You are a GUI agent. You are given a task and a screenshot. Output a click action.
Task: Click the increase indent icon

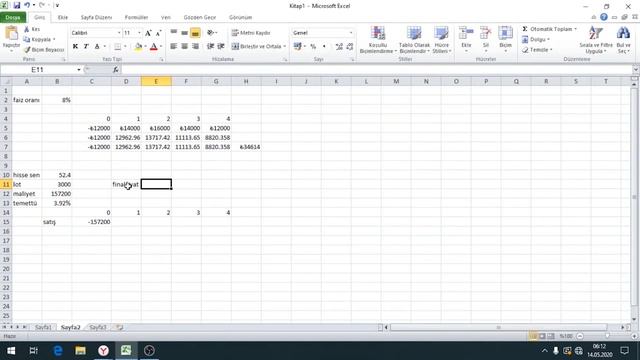[x=221, y=47]
